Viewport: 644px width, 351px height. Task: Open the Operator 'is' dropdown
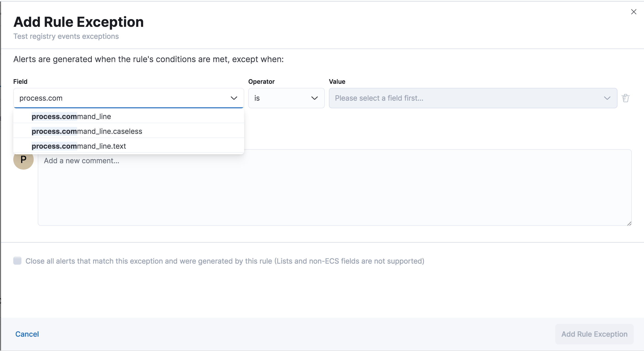(x=286, y=98)
